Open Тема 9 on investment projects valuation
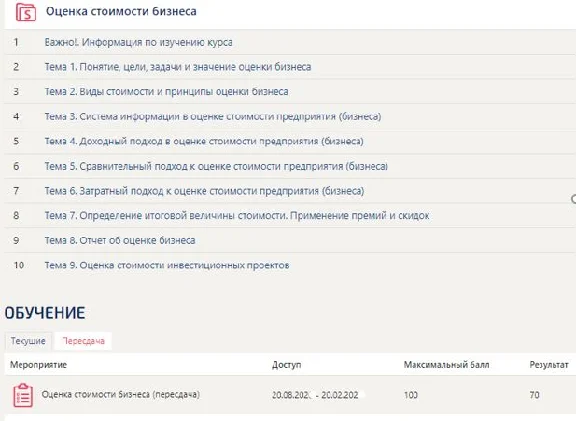Screen dimensions: 576x421 (167, 265)
